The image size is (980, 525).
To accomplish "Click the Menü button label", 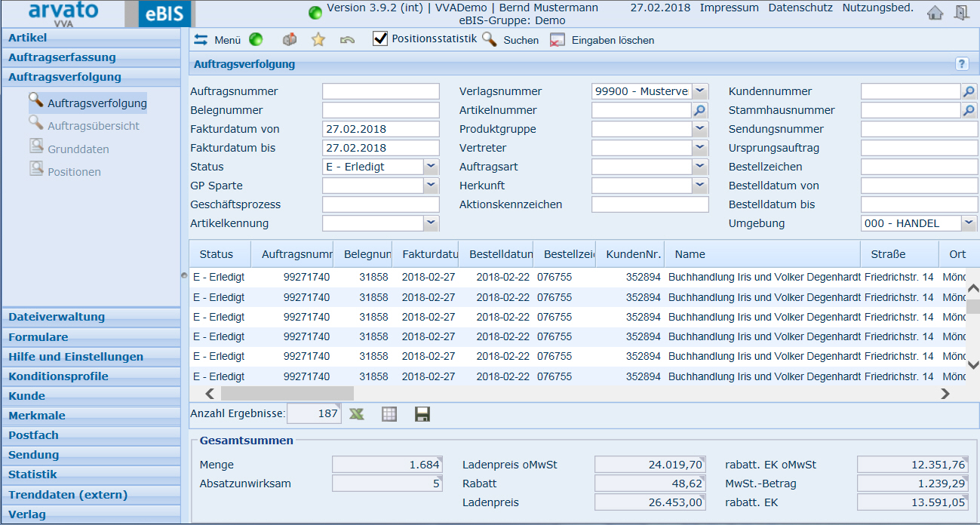I will pos(228,41).
